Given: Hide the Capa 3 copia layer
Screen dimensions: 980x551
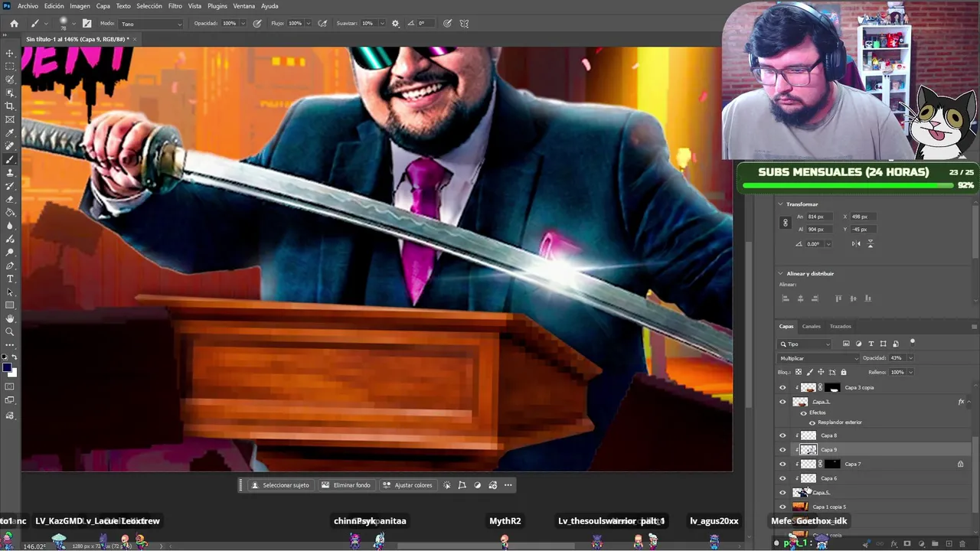Looking at the screenshot, I should point(782,387).
